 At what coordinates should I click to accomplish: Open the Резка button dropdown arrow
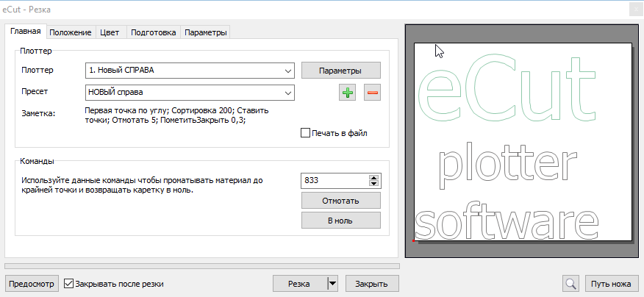[x=332, y=284]
